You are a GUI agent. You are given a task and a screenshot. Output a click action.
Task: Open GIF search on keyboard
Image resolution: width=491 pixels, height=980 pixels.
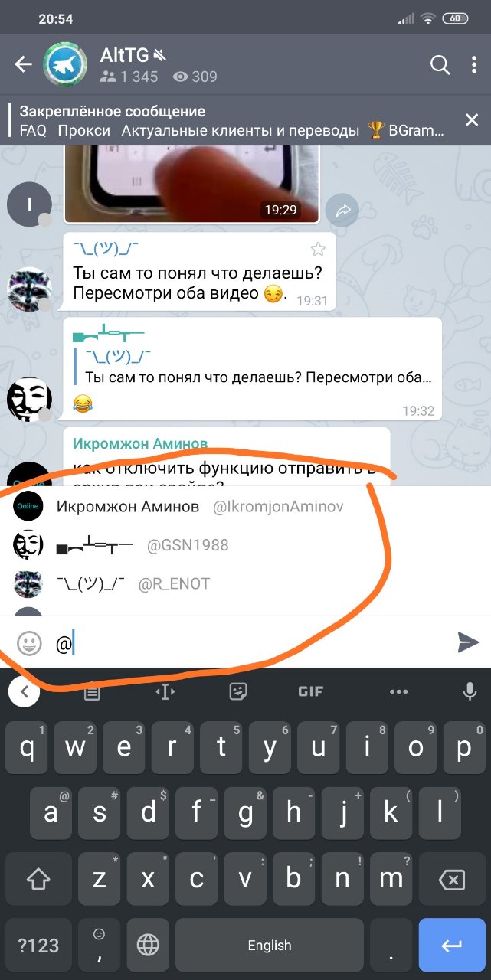(310, 691)
